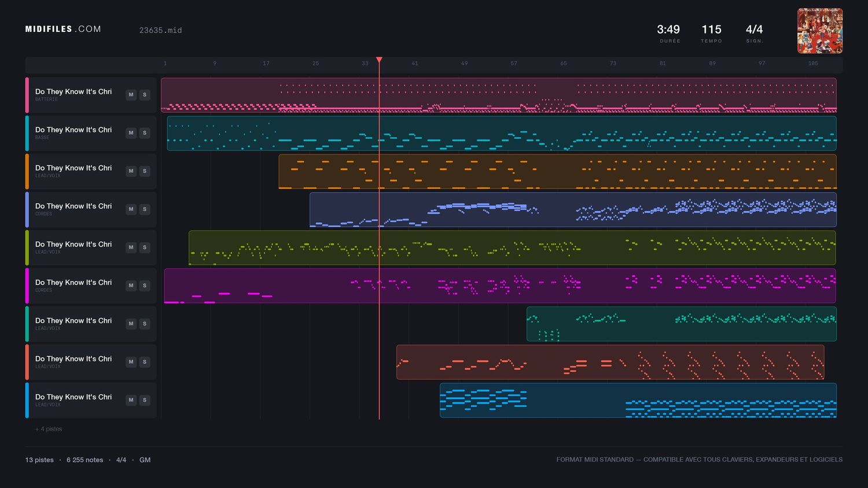Mute the periwinkle-blue CORDES track

131,209
